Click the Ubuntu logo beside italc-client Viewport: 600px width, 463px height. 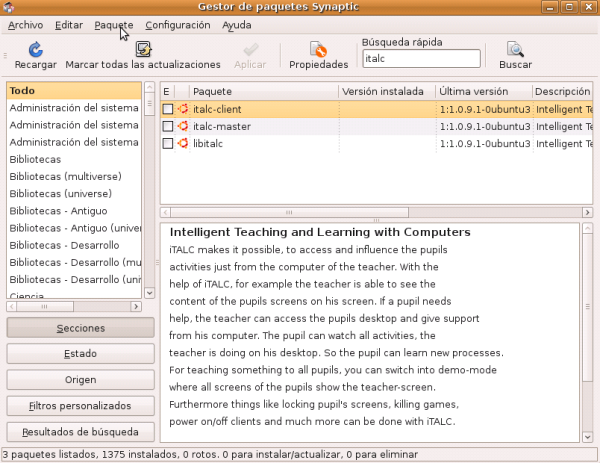[182, 109]
